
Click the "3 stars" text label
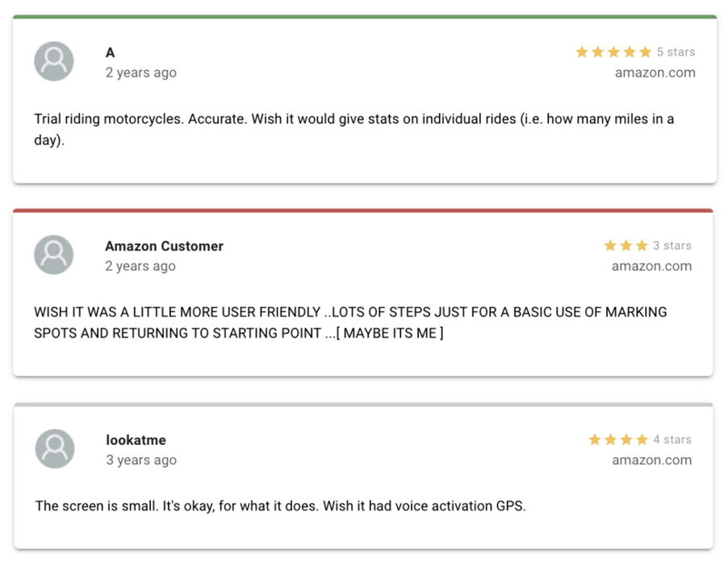pos(672,246)
